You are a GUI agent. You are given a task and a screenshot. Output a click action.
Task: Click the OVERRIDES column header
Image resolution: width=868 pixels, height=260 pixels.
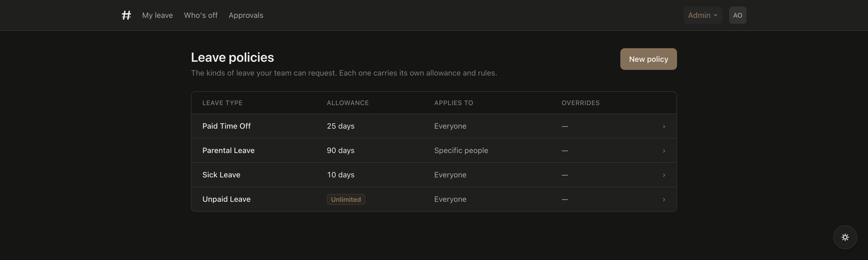[x=580, y=103]
